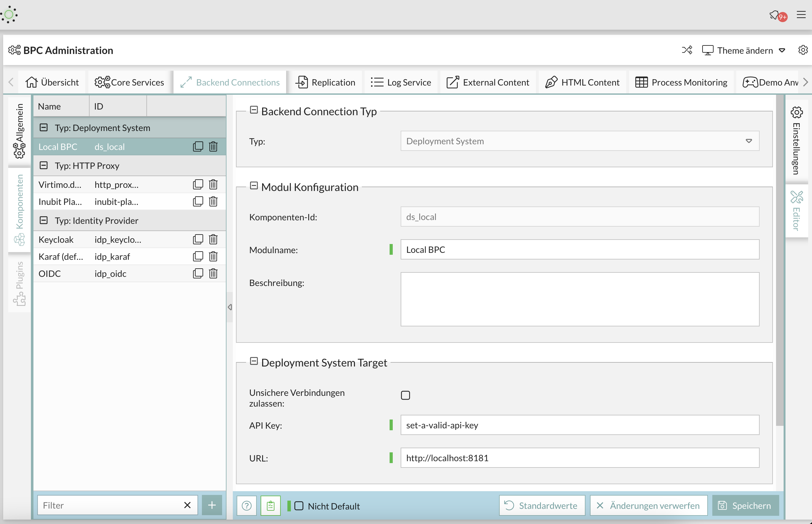Toggle Unsichere Verbindungen zulassen checkbox
812x524 pixels.
[405, 396]
